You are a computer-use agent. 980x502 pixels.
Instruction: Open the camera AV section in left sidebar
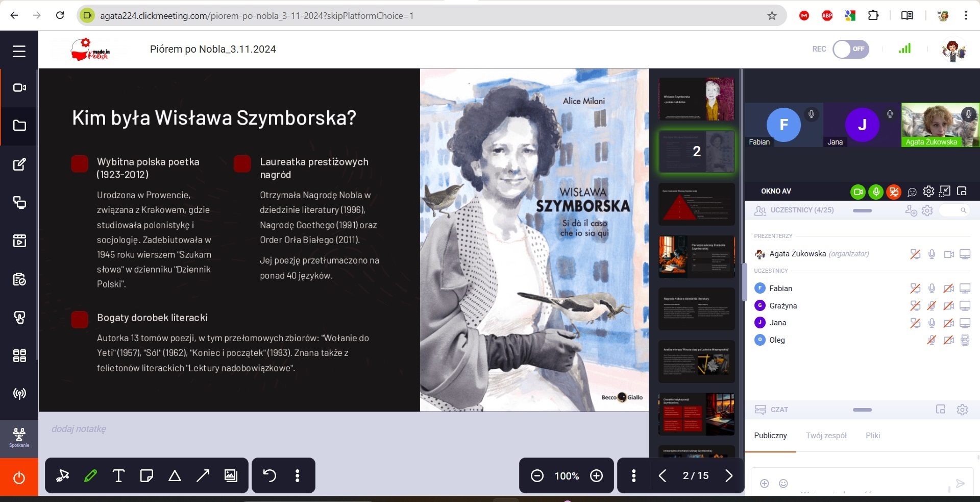pyautogui.click(x=19, y=88)
